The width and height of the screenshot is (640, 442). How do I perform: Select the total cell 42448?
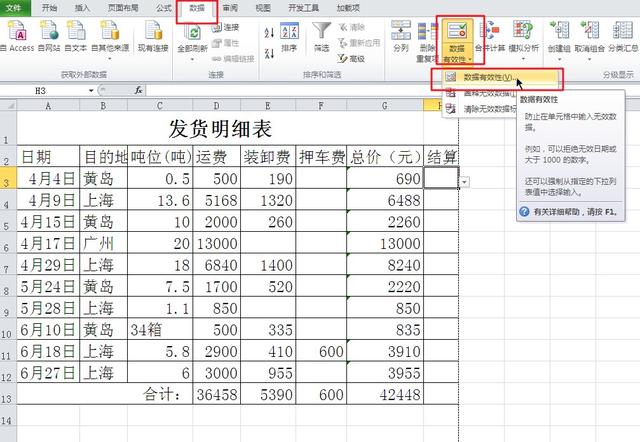385,394
